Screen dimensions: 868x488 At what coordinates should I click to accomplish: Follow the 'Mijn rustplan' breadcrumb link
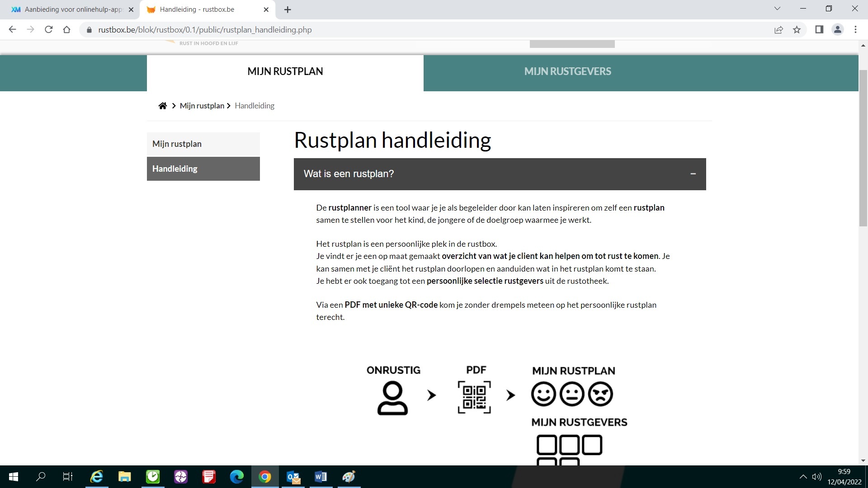coord(202,105)
